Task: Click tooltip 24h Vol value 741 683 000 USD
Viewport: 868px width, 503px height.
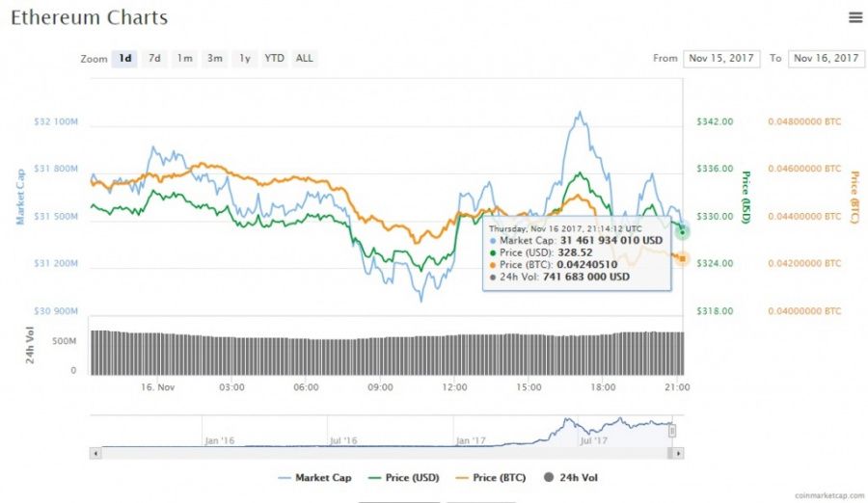Action: click(x=586, y=277)
